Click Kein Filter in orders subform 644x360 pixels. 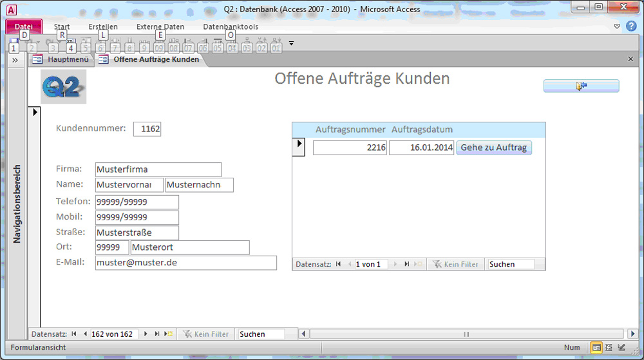(456, 264)
